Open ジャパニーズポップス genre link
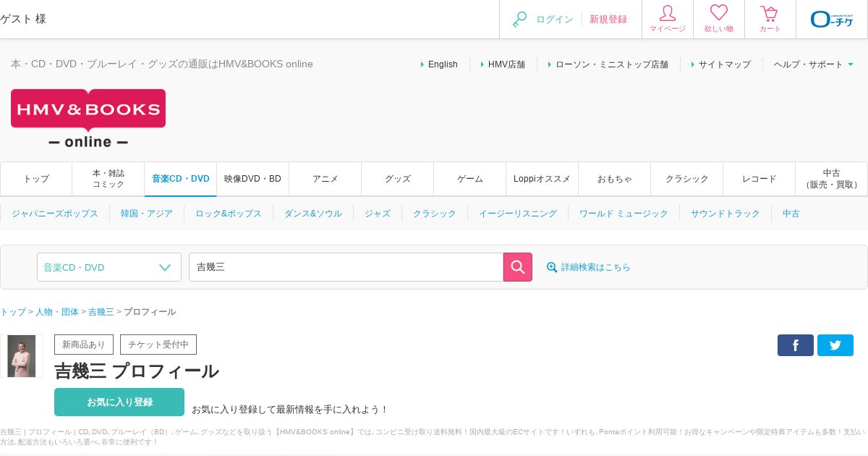The width and height of the screenshot is (868, 456). tap(55, 214)
